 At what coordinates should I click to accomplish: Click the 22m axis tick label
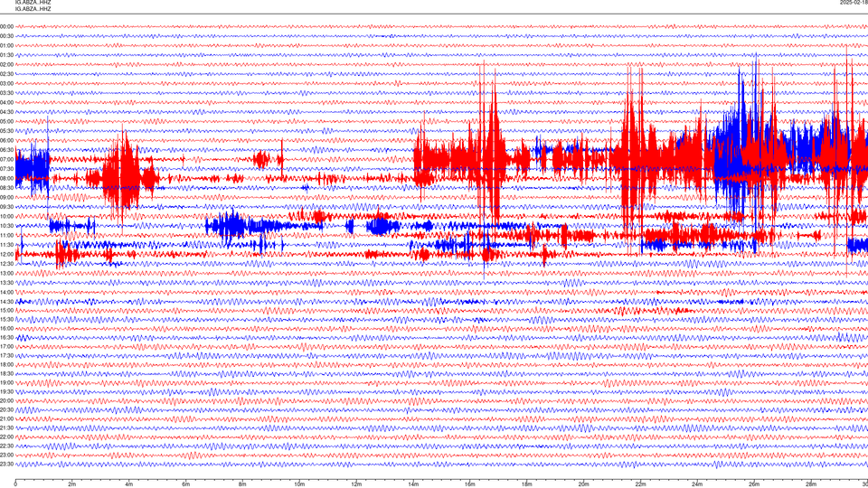640,484
